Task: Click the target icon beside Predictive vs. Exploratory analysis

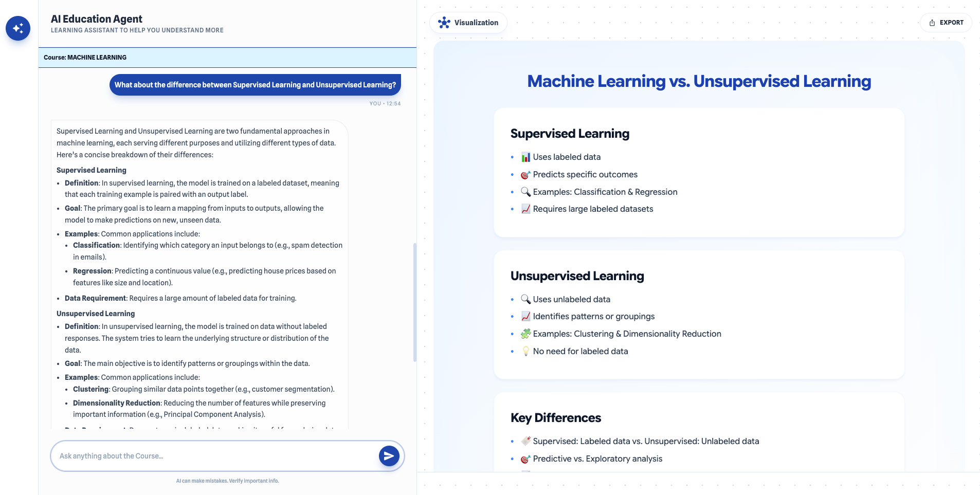Action: 525,459
